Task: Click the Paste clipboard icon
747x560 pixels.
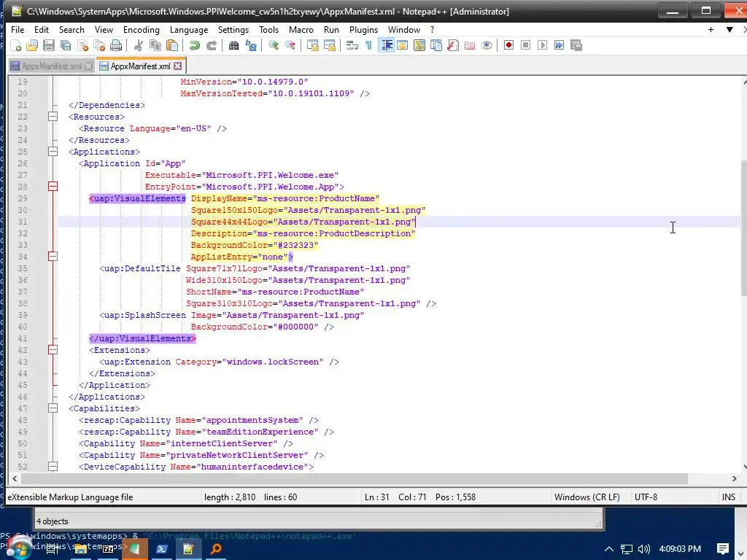Action: pos(172,45)
